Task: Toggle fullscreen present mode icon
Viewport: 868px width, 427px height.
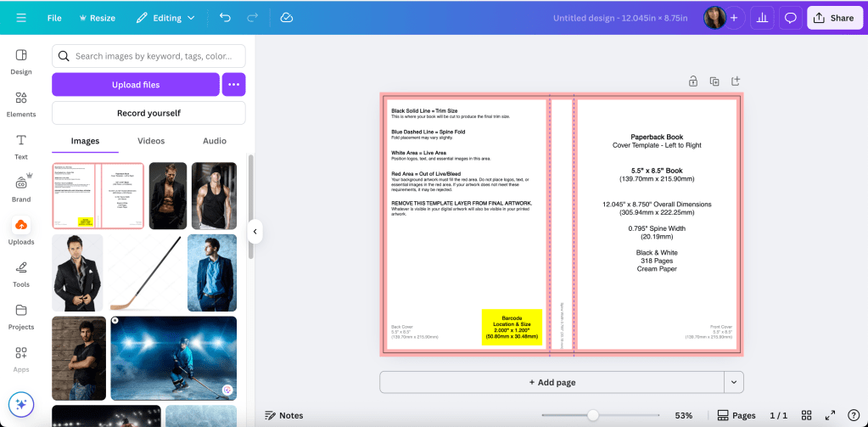Action: coord(831,415)
